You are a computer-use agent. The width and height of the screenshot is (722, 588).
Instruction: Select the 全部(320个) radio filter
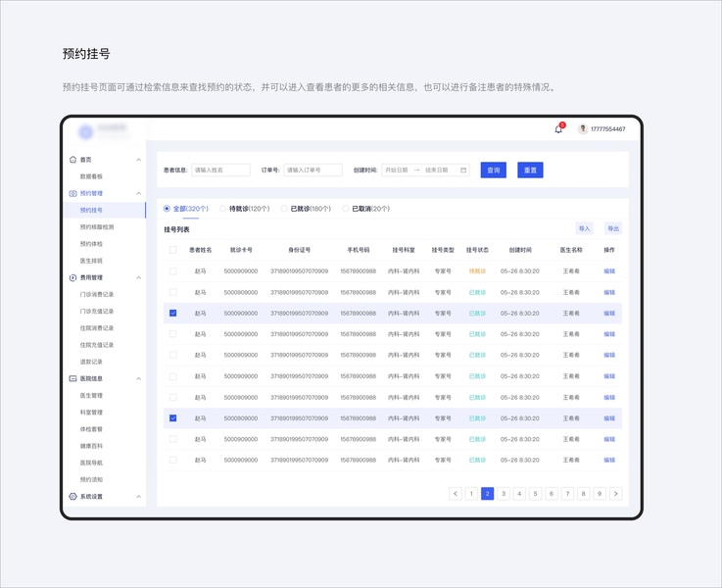[x=167, y=209]
